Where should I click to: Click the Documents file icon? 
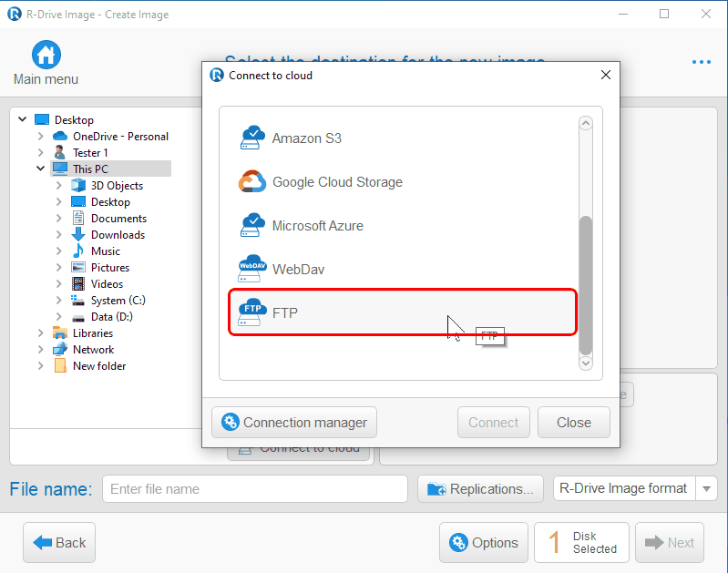pos(78,218)
